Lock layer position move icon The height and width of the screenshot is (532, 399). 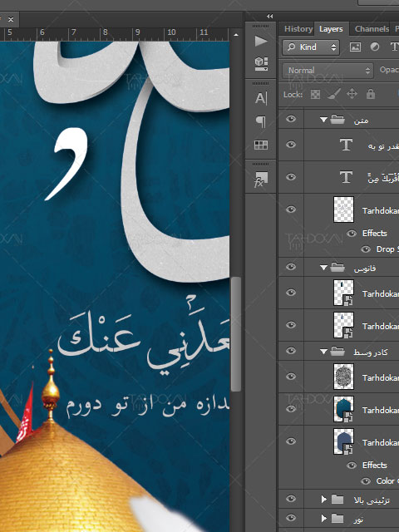click(x=352, y=94)
